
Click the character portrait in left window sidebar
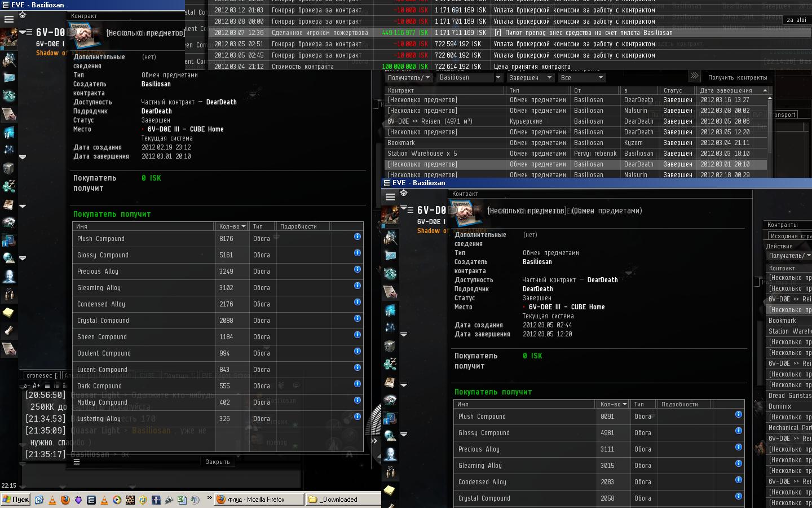click(9, 37)
